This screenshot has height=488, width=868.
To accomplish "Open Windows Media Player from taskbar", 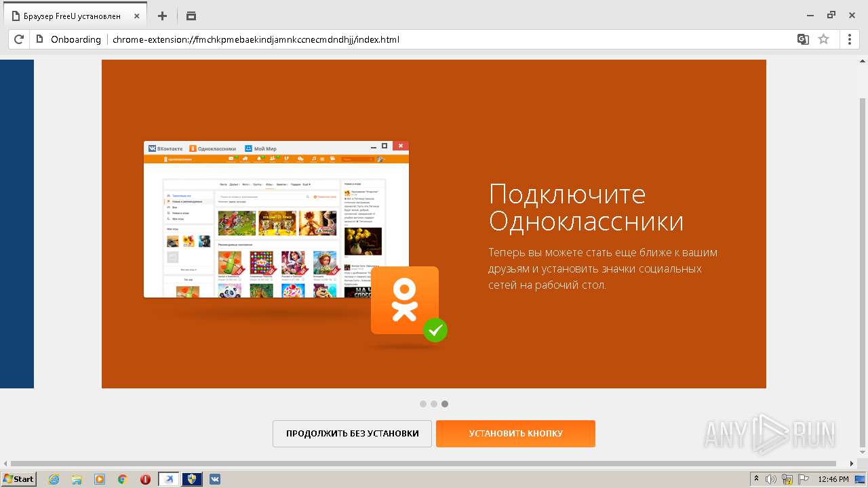I will click(x=100, y=479).
